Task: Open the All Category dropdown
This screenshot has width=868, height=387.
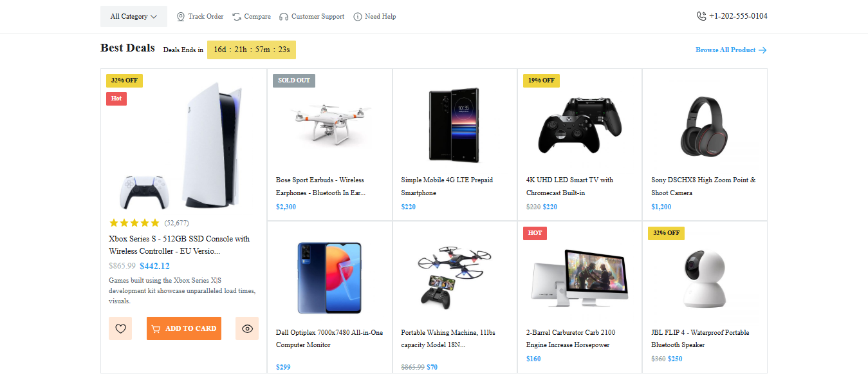Action: coord(133,17)
